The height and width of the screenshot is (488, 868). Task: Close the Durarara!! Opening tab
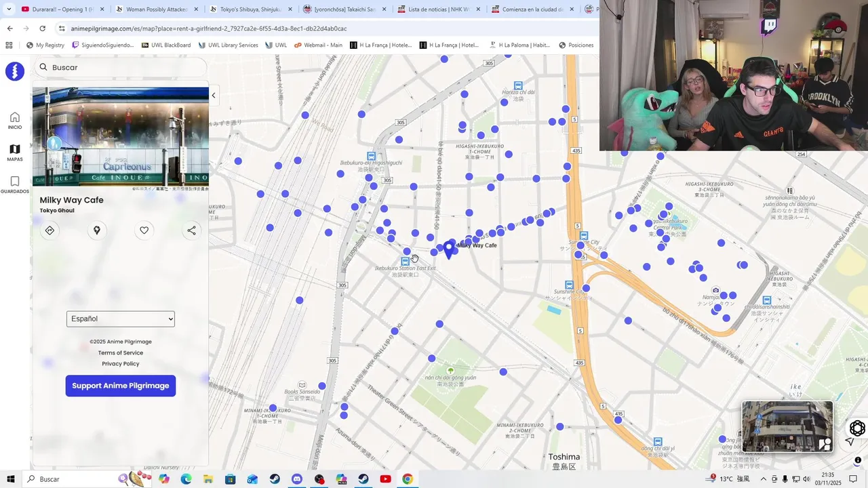(102, 9)
